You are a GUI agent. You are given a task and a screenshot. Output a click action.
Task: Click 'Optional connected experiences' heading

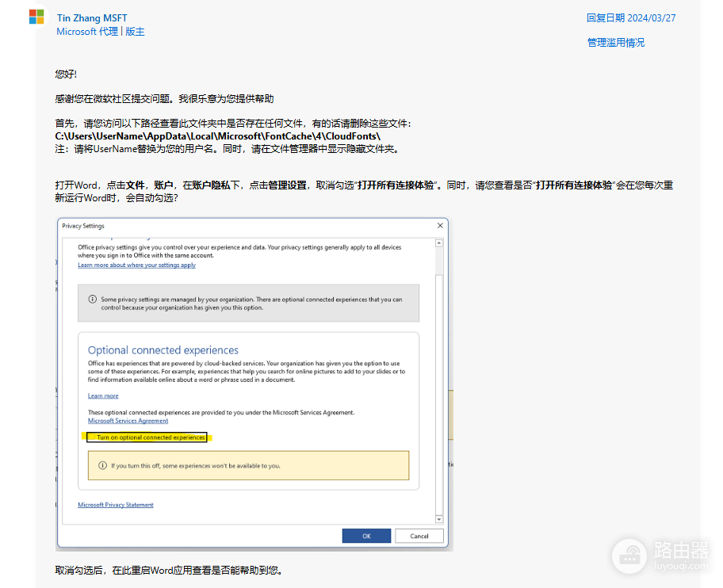click(163, 350)
